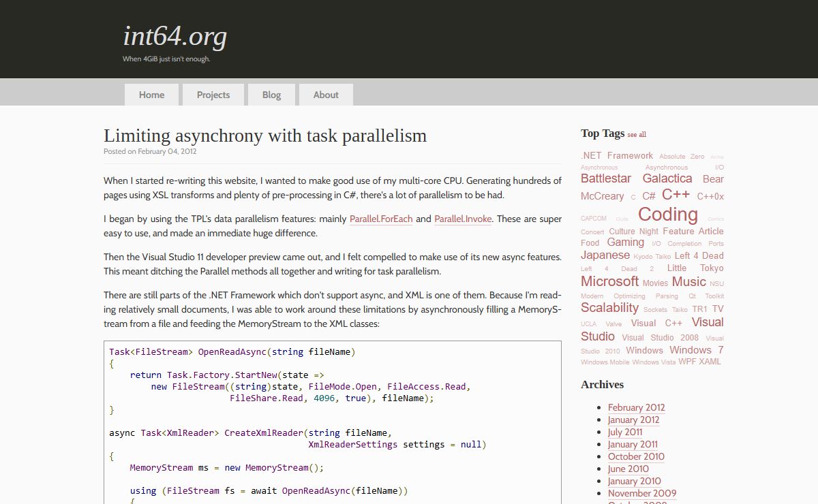
Task: Open the Battlestar Galactica tag
Action: point(636,178)
